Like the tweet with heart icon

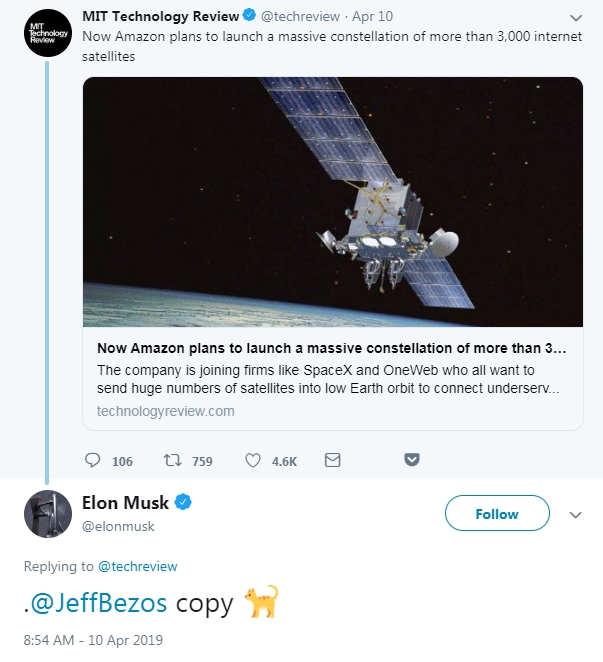(253, 461)
